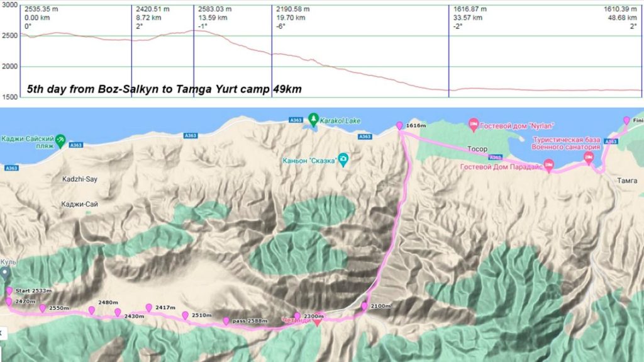Select the Start 2533m route marker
Screen dimensions: 644x362
pos(9,291)
